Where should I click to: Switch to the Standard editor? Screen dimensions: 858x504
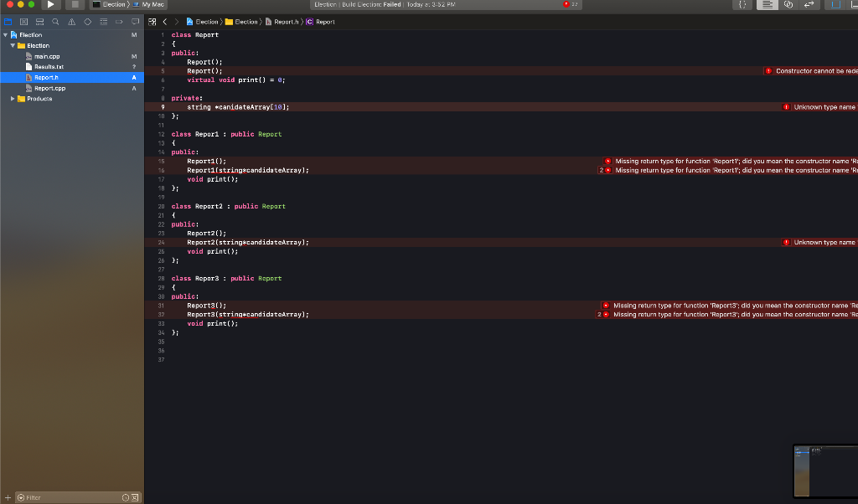(x=768, y=4)
